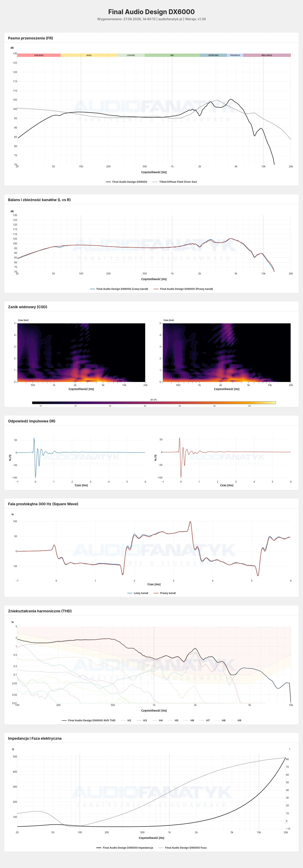Image resolution: width=303 pixels, height=868 pixels.
Task: Toggle the Lewy kanał entry in the Square Wave legend
Action: (138, 593)
